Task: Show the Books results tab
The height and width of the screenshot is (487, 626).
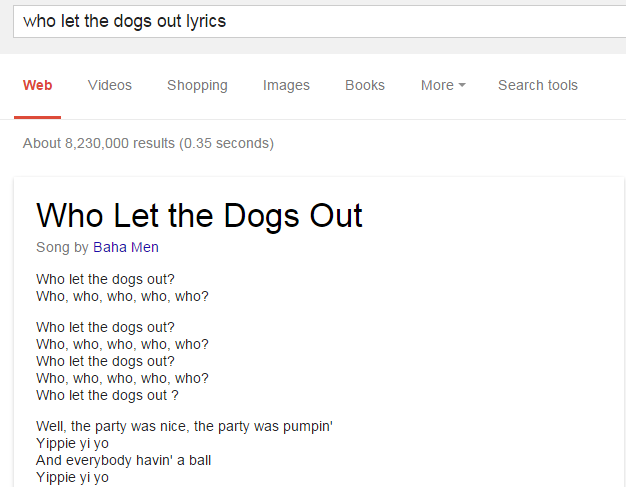Action: (x=365, y=85)
